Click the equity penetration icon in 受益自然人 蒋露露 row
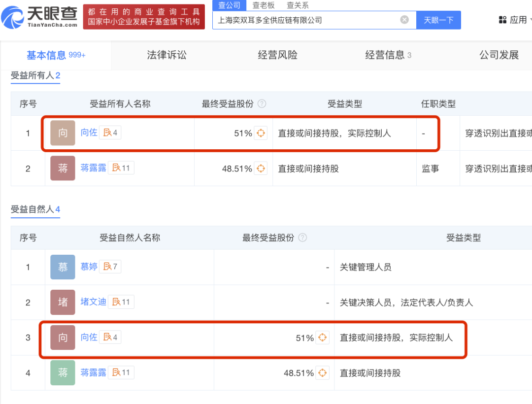The width and height of the screenshot is (532, 404). pyautogui.click(x=322, y=373)
